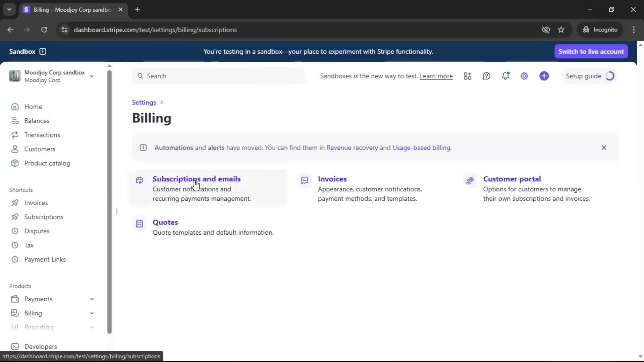Screen dimensions: 644x362
Task: Go to Customers in sidebar
Action: coord(40,149)
